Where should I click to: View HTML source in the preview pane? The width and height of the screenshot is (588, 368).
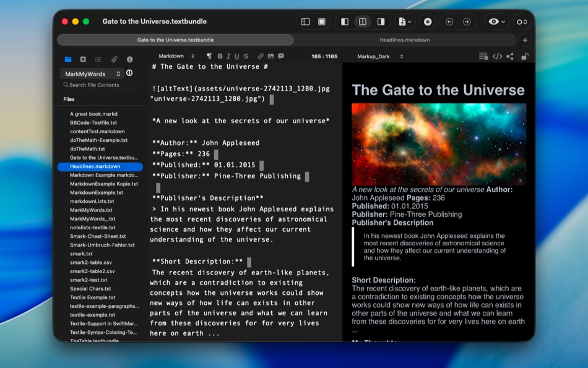[x=498, y=56]
